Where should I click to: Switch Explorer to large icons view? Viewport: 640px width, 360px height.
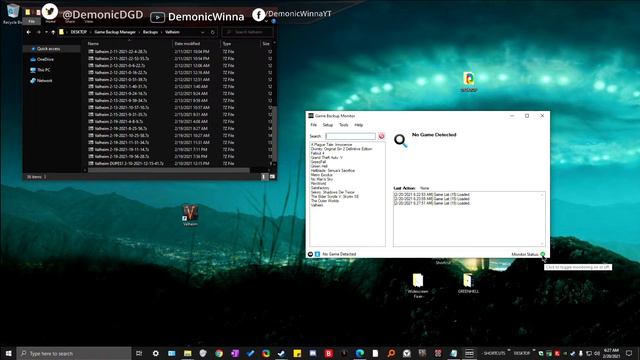[x=272, y=177]
